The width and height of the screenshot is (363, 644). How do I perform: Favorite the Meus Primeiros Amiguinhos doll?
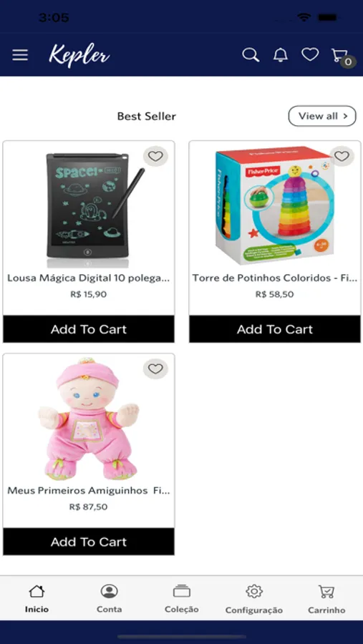coord(155,369)
